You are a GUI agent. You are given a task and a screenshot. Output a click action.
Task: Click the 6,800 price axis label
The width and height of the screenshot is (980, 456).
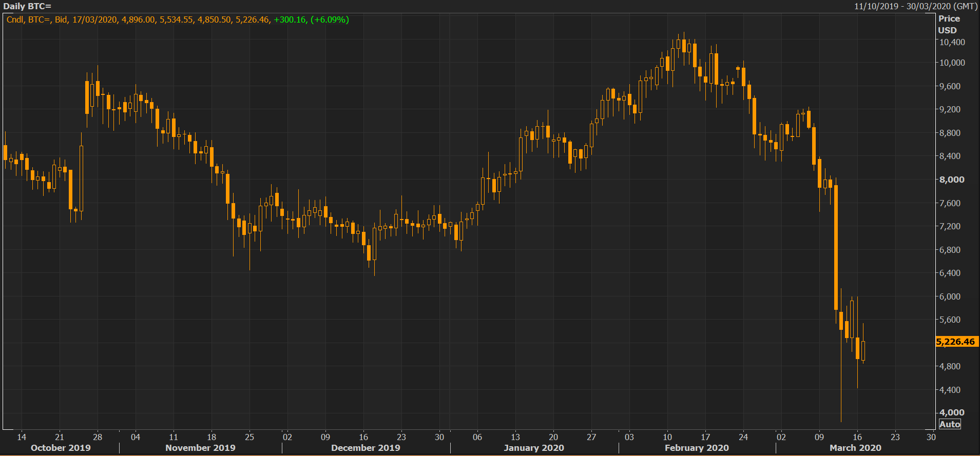click(950, 250)
